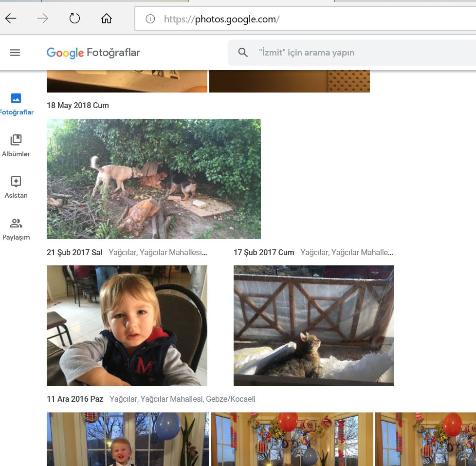Viewport: 476px width, 466px height.
Task: Open the Asistan sidebar icon
Action: point(16,181)
